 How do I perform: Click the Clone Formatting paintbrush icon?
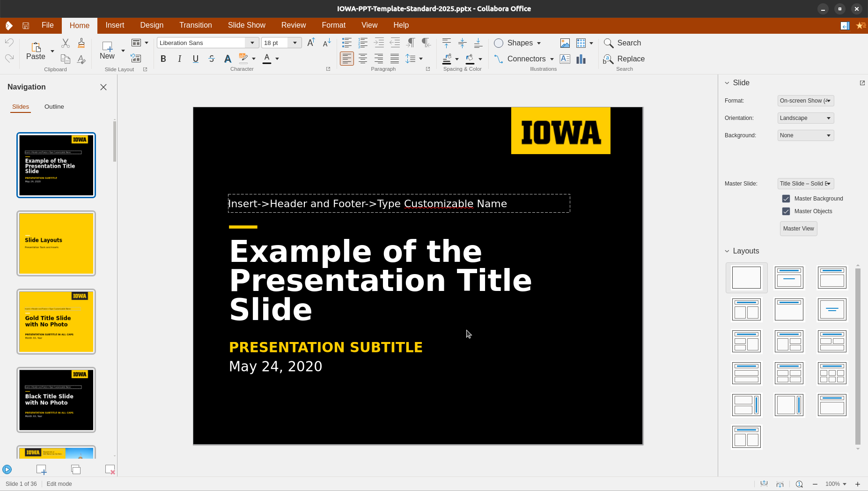(81, 43)
